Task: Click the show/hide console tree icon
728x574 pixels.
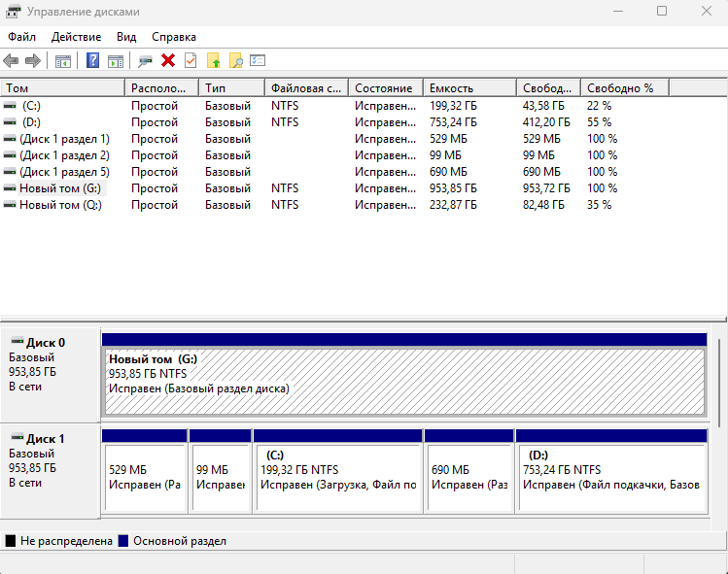Action: pyautogui.click(x=62, y=61)
